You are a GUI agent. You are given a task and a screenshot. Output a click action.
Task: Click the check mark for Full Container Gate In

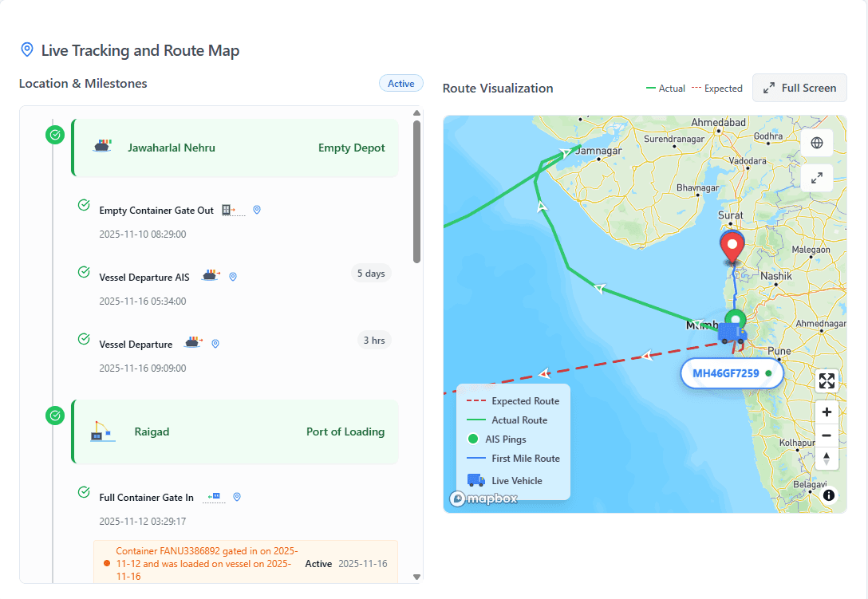coord(84,491)
